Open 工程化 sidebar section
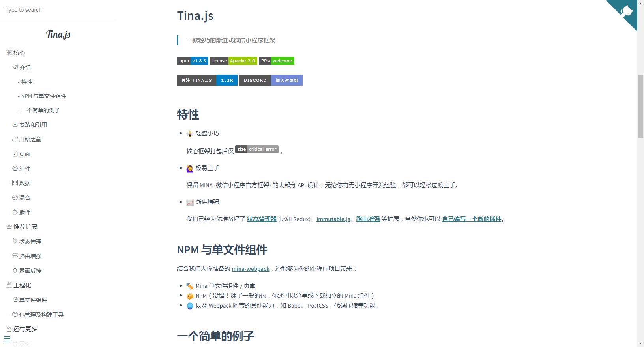This screenshot has height=347, width=644. [22, 285]
